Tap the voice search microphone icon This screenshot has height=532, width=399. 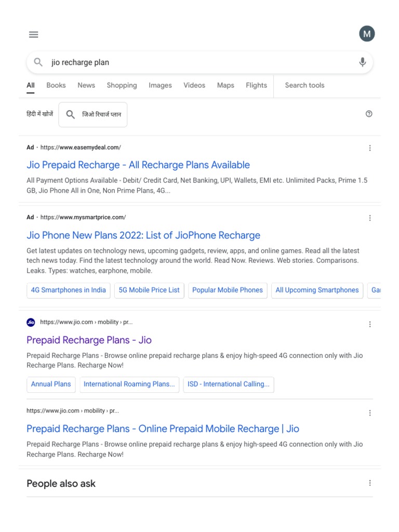pos(363,62)
